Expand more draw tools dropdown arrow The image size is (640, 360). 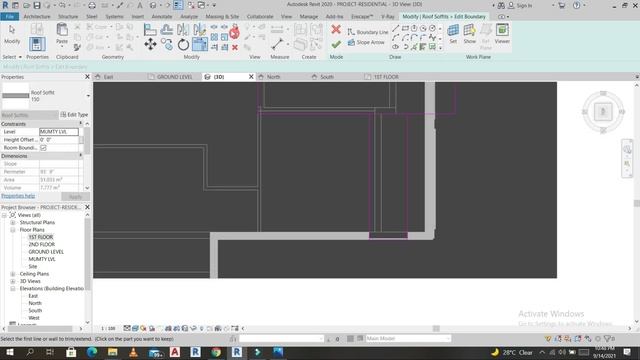(x=440, y=48)
